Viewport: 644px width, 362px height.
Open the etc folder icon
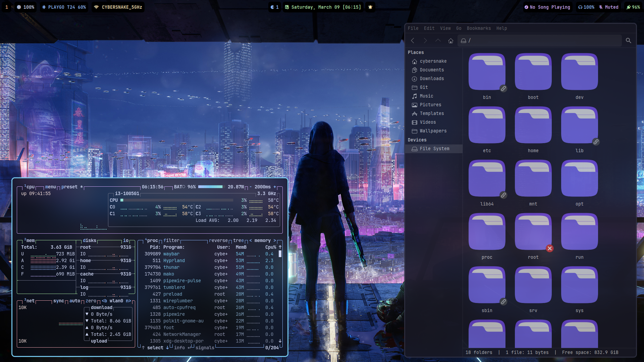pos(487,125)
